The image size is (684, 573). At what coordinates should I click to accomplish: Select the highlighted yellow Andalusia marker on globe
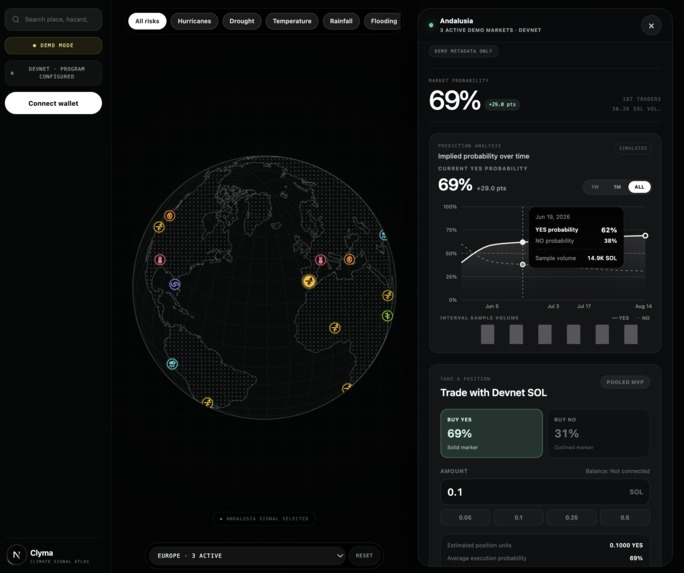pyautogui.click(x=309, y=281)
